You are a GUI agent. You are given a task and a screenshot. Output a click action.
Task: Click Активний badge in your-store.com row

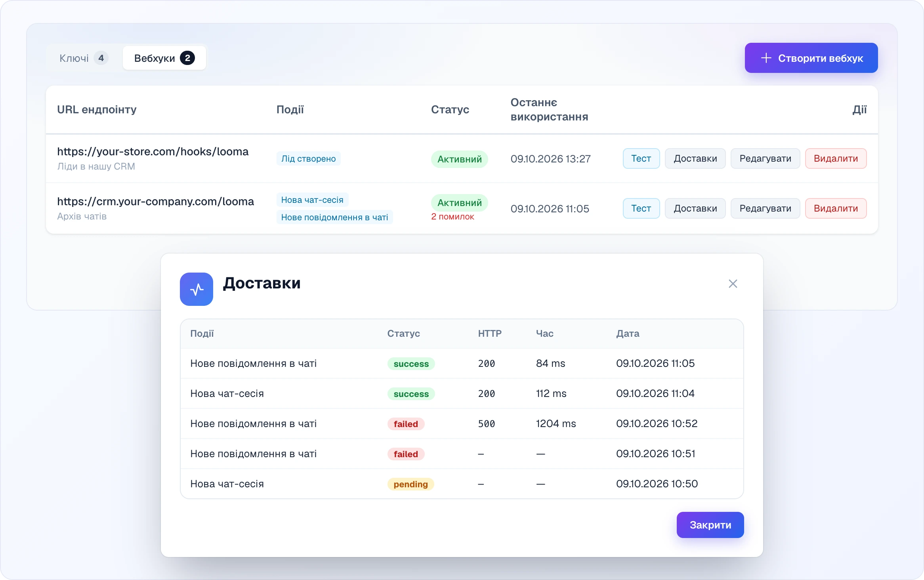coord(459,159)
